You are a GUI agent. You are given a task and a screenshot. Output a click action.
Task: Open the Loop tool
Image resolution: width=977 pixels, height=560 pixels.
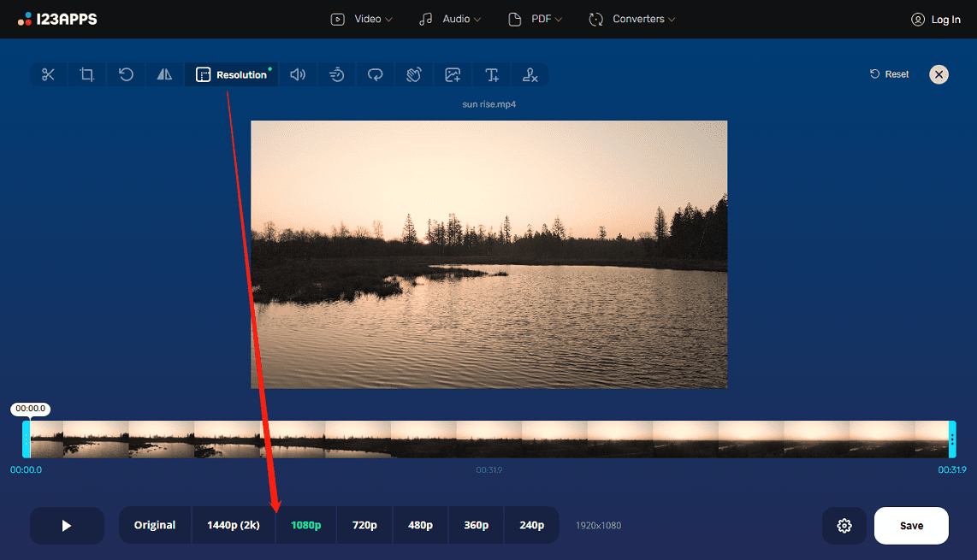point(375,74)
